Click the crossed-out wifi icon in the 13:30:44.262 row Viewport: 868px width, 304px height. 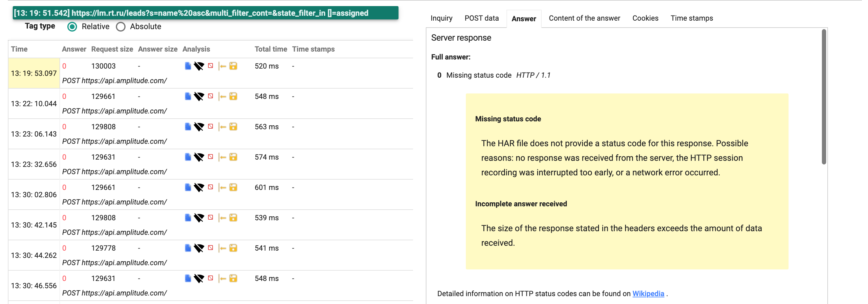click(199, 248)
